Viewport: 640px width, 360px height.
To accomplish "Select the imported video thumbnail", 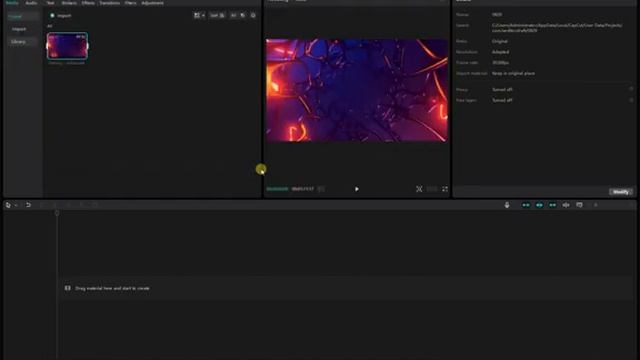I will pos(67,46).
